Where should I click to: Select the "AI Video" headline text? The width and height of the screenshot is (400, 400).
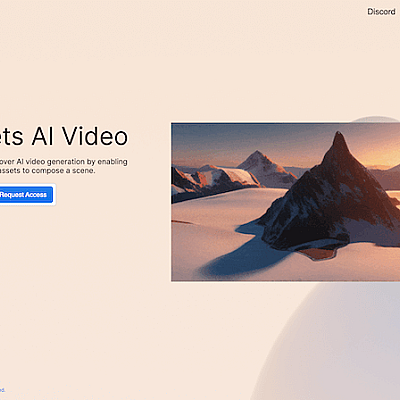(x=80, y=137)
